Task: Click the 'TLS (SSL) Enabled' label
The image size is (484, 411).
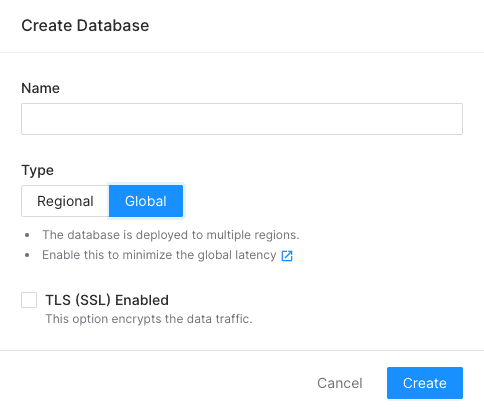Action: (x=107, y=300)
